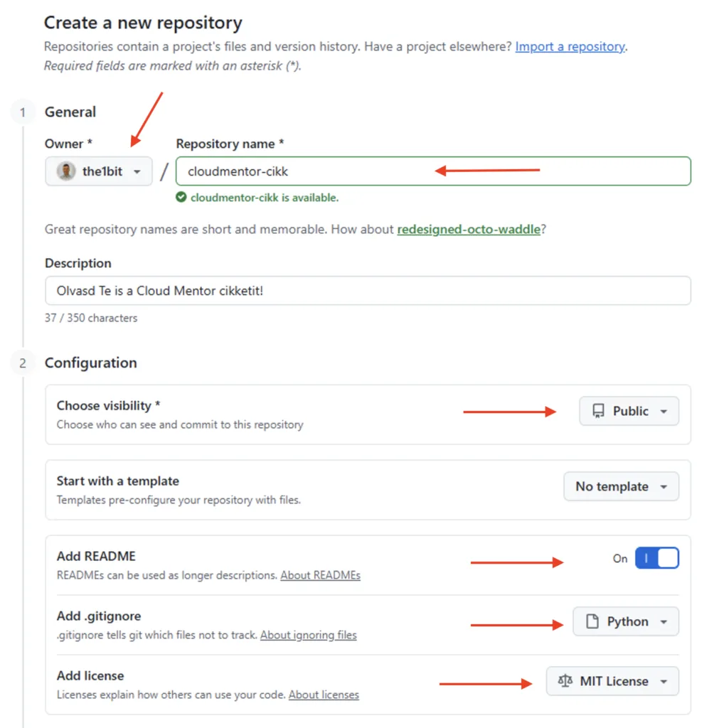Open the About ignoring files link
This screenshot has height=728, width=719.
pyautogui.click(x=308, y=635)
